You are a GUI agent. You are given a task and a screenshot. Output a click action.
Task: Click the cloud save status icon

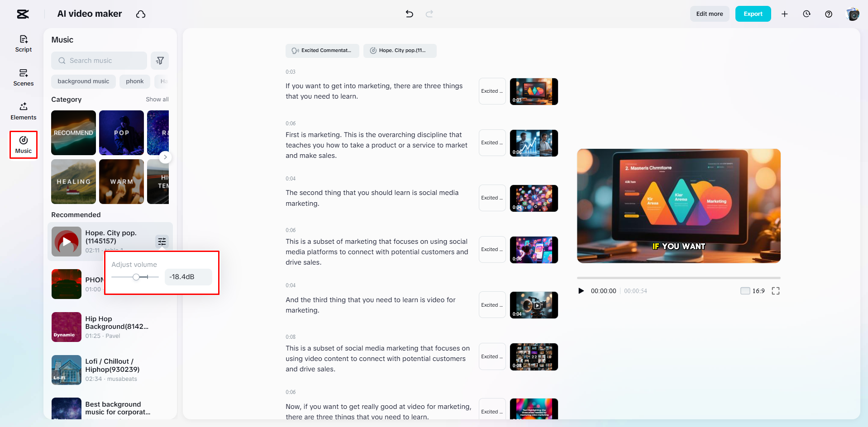[x=141, y=14]
